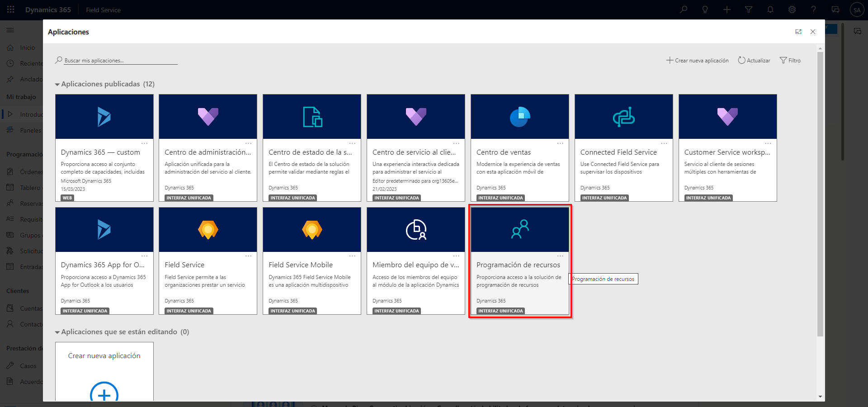
Task: Open the settings gear in top bar
Action: (792, 9)
